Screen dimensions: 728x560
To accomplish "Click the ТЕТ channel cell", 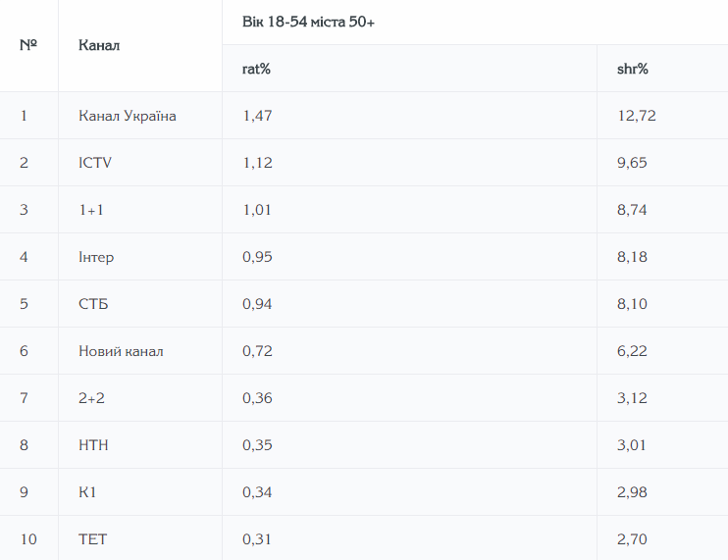I will (92, 539).
